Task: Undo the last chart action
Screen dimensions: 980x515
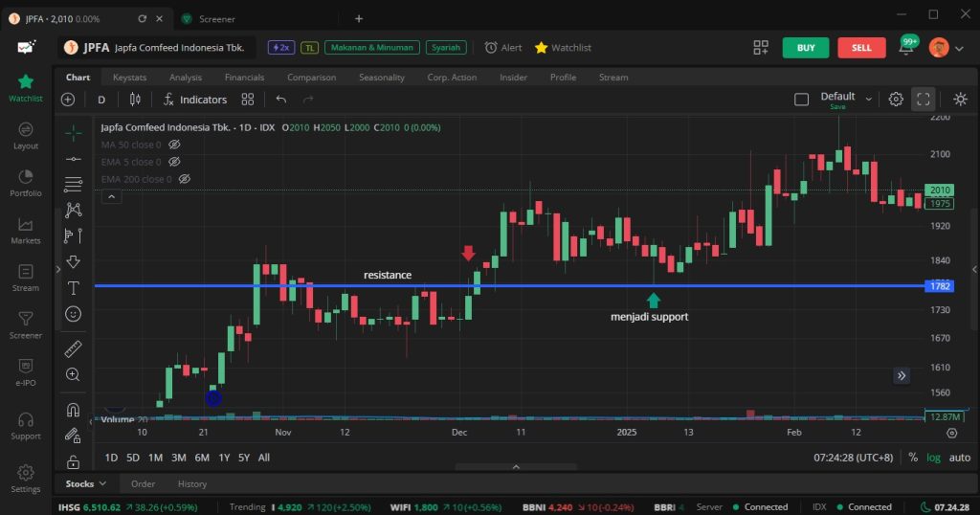Action: pos(281,100)
